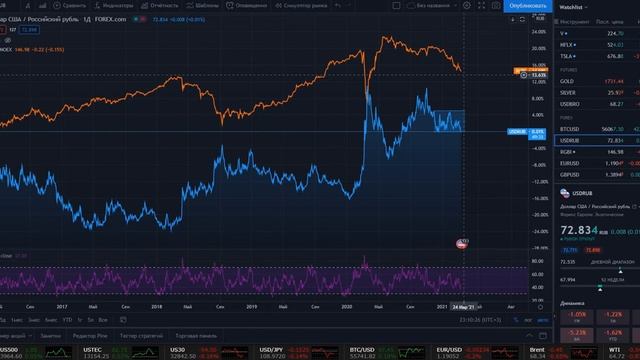Click BTC/USD ticker in bottom tape
The image size is (640, 360).
pyautogui.click(x=387, y=353)
